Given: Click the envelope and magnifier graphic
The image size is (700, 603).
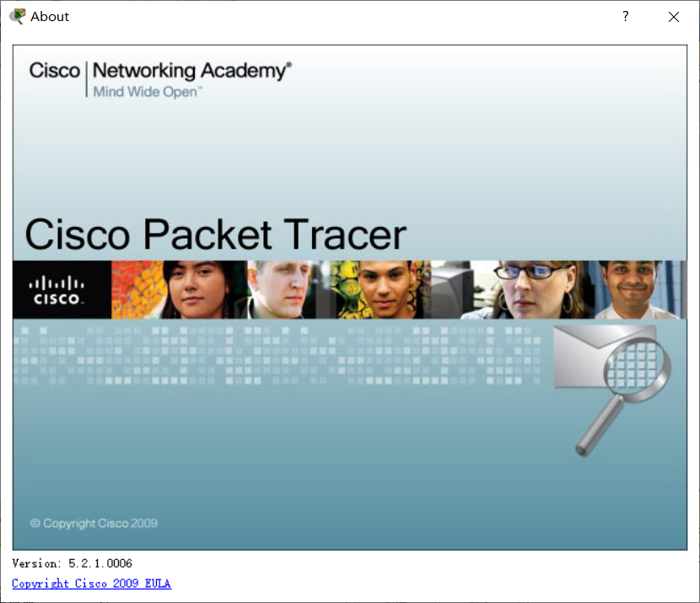Looking at the screenshot, I should point(612,390).
